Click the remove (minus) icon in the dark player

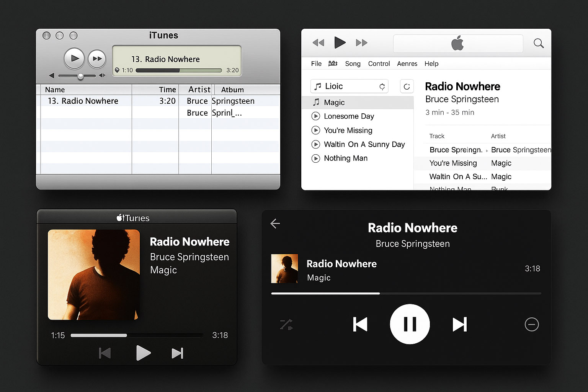click(x=532, y=324)
